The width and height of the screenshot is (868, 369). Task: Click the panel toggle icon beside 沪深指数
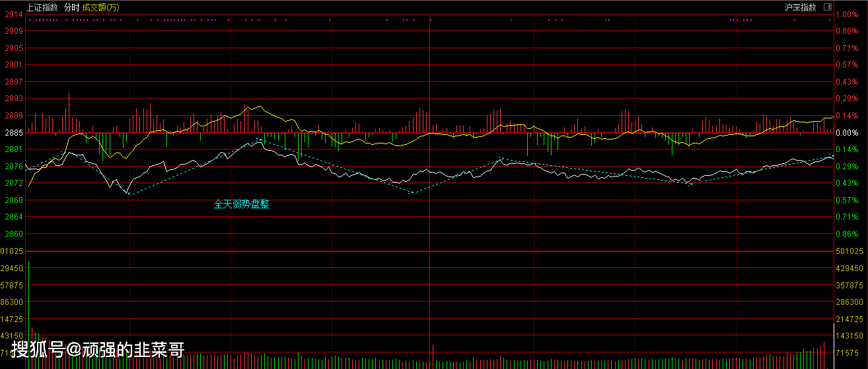[x=828, y=7]
